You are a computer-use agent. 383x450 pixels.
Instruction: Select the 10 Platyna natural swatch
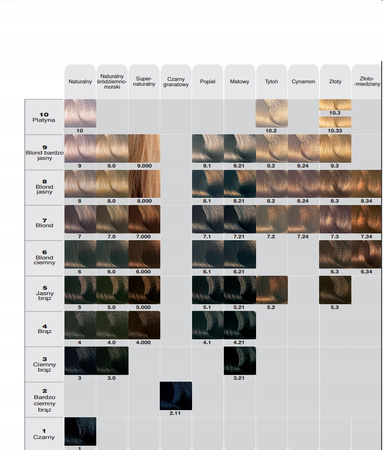(x=80, y=113)
